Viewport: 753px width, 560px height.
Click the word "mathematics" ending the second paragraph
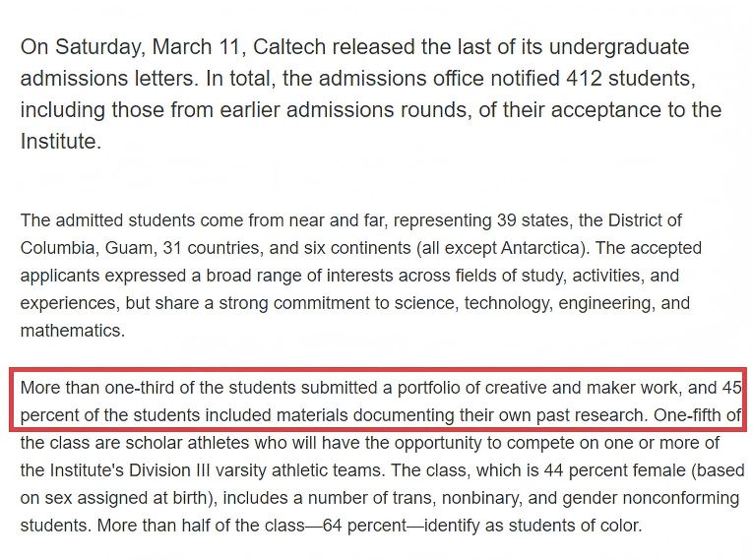73,331
